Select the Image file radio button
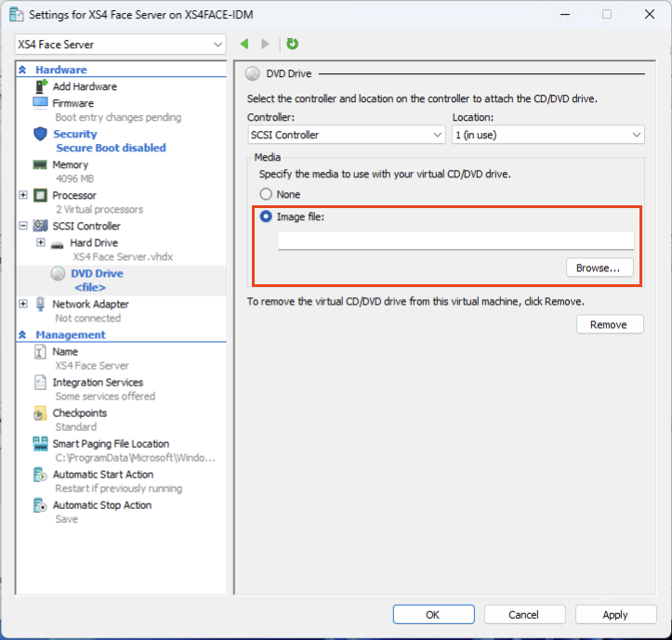Screen dimensions: 672x640 point(266,216)
